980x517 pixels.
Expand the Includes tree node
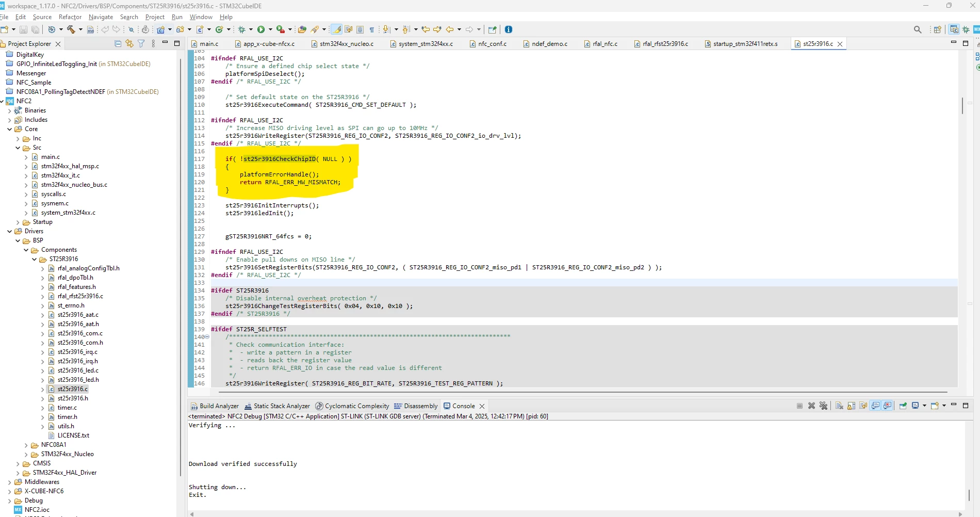point(9,120)
